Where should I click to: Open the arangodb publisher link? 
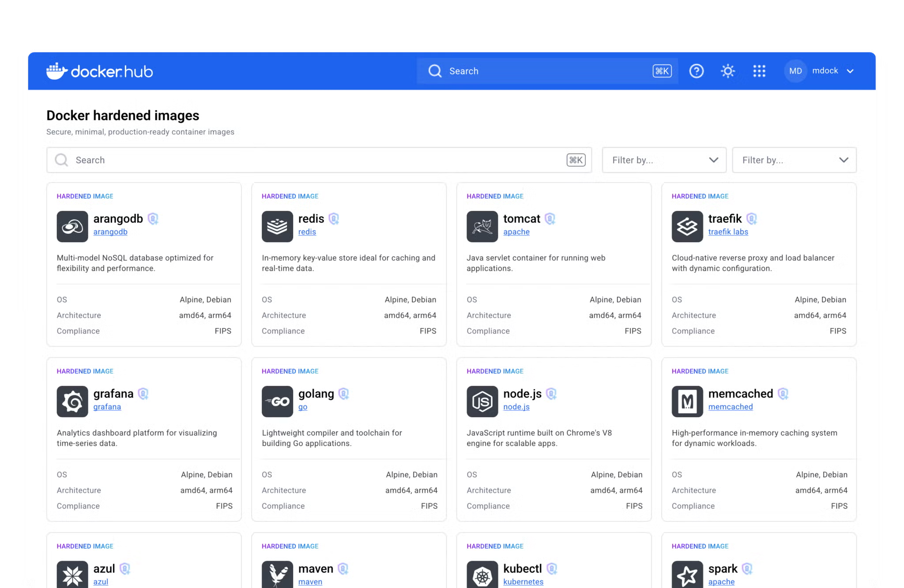(110, 232)
